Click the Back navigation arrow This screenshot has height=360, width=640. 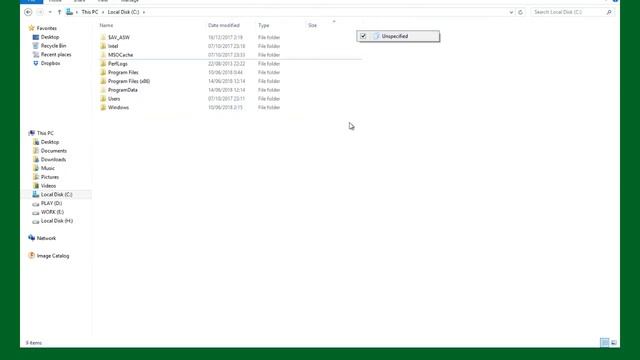point(28,12)
